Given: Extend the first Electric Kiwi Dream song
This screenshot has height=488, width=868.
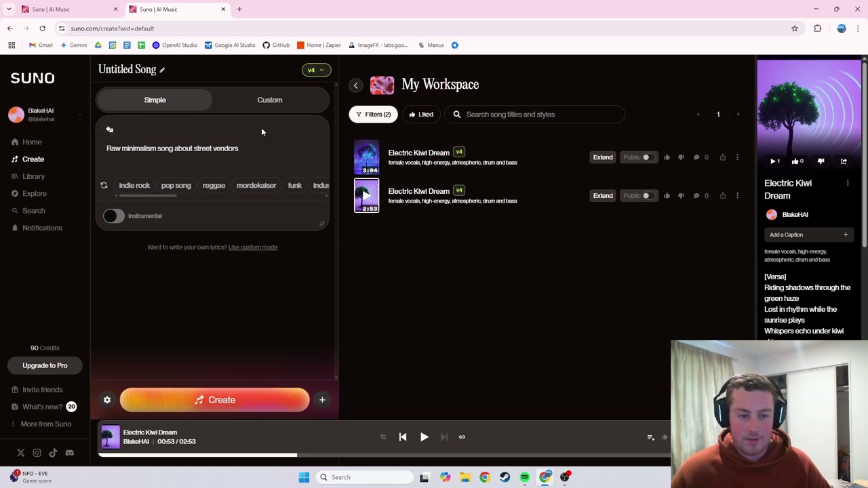Looking at the screenshot, I should click(603, 157).
